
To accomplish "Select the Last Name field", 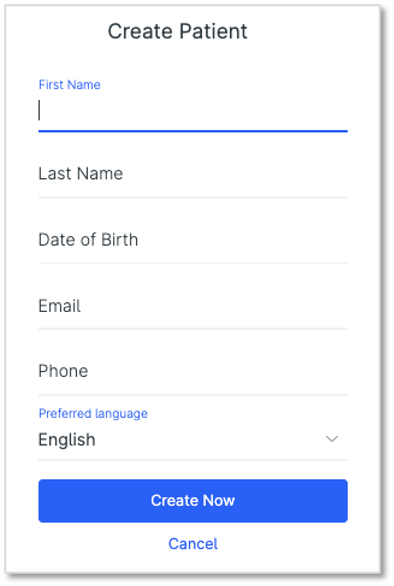I will pyautogui.click(x=193, y=174).
